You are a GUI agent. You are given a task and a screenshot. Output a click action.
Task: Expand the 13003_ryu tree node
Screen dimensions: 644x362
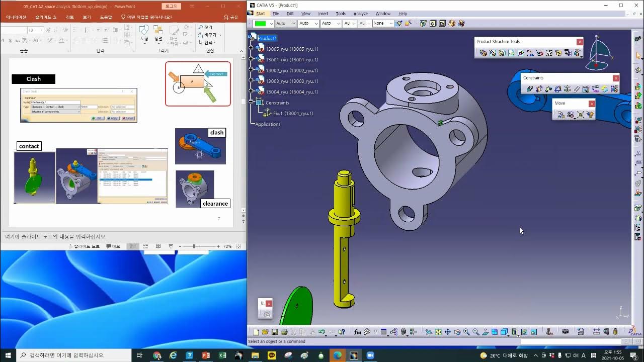click(x=251, y=81)
